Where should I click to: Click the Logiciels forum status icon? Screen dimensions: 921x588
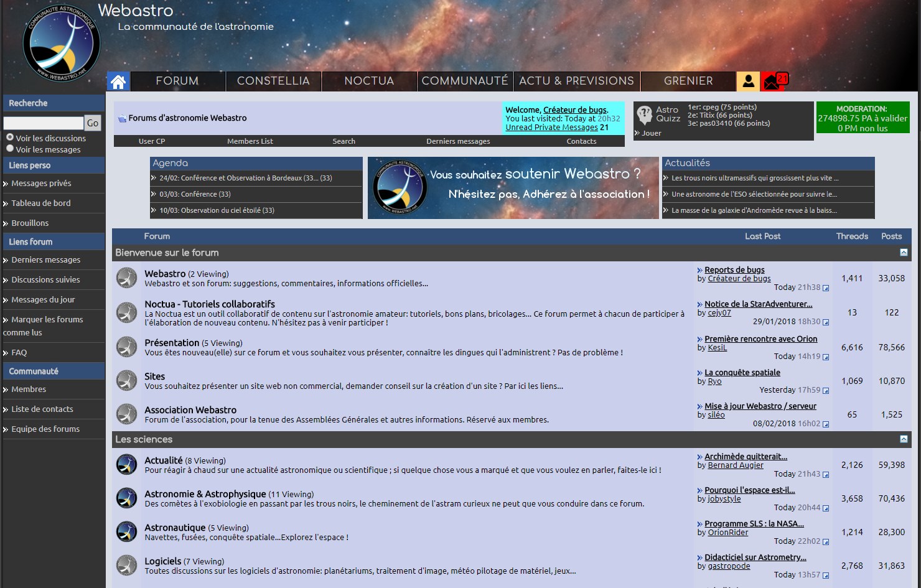point(127,566)
